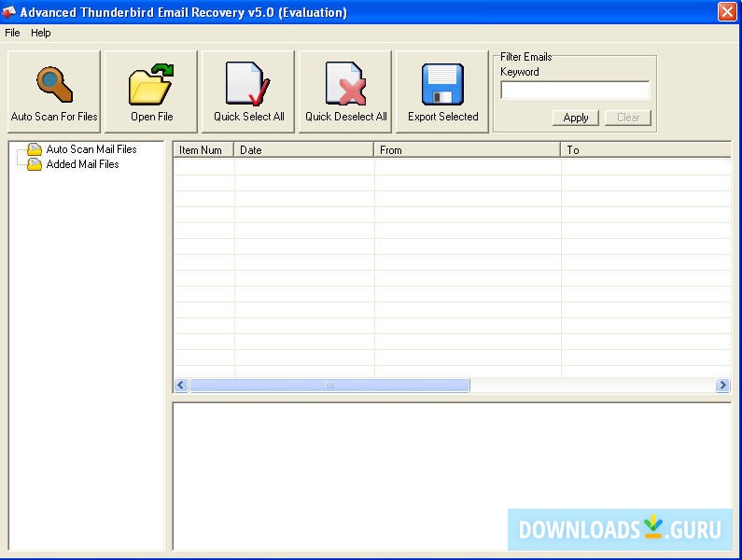
Task: Click the Apply filter button
Action: [576, 118]
